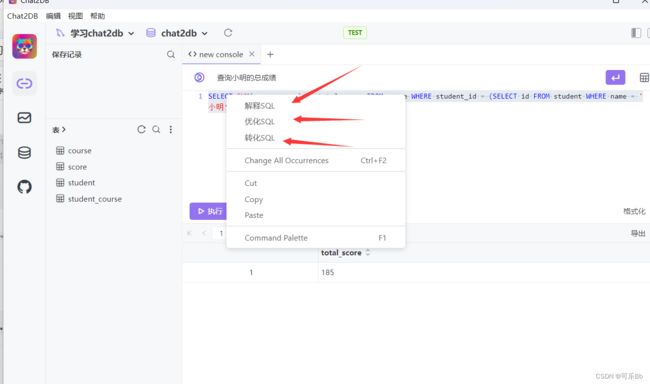Click search icon beside 保存记录
Image resolution: width=650 pixels, height=384 pixels.
click(171, 54)
